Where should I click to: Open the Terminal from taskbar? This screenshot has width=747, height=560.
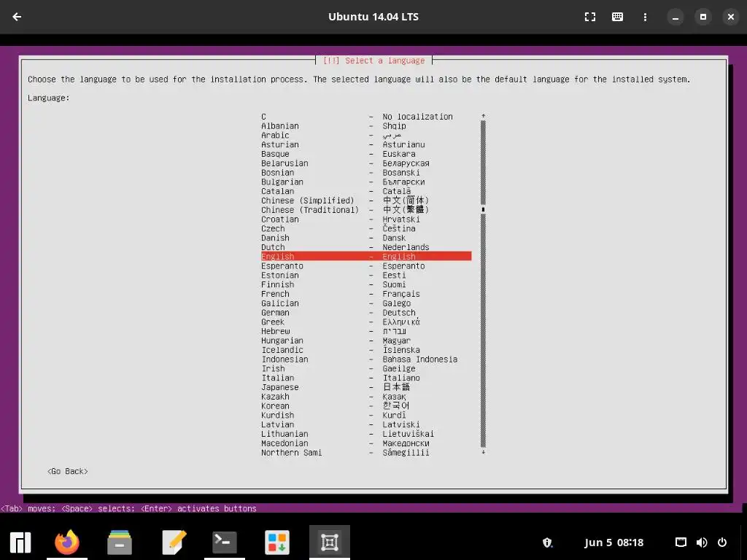[x=225, y=542]
